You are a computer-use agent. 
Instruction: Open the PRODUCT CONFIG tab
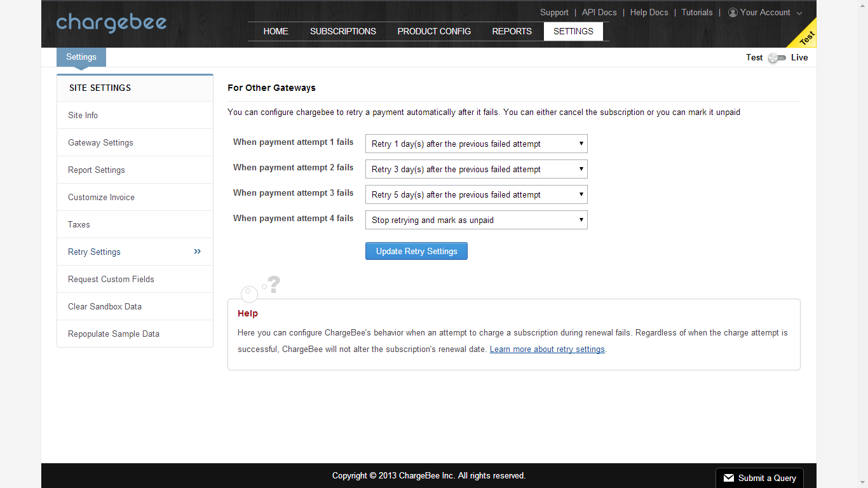coord(434,31)
